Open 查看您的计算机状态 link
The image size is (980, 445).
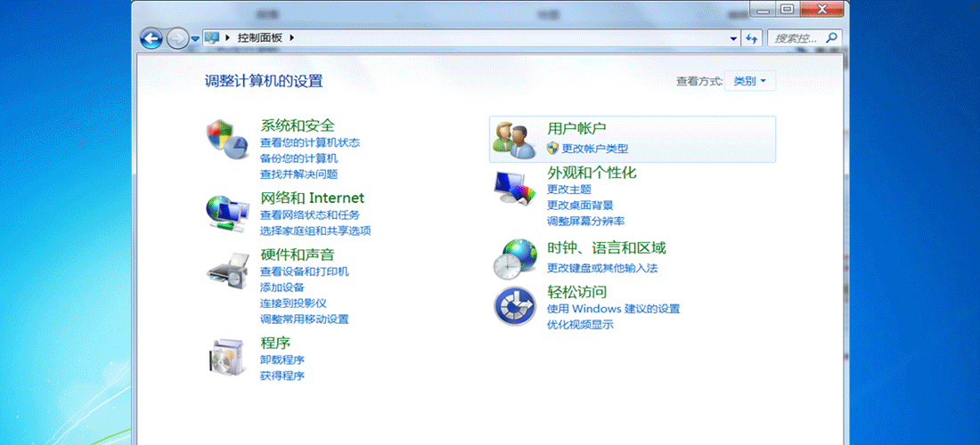point(310,143)
